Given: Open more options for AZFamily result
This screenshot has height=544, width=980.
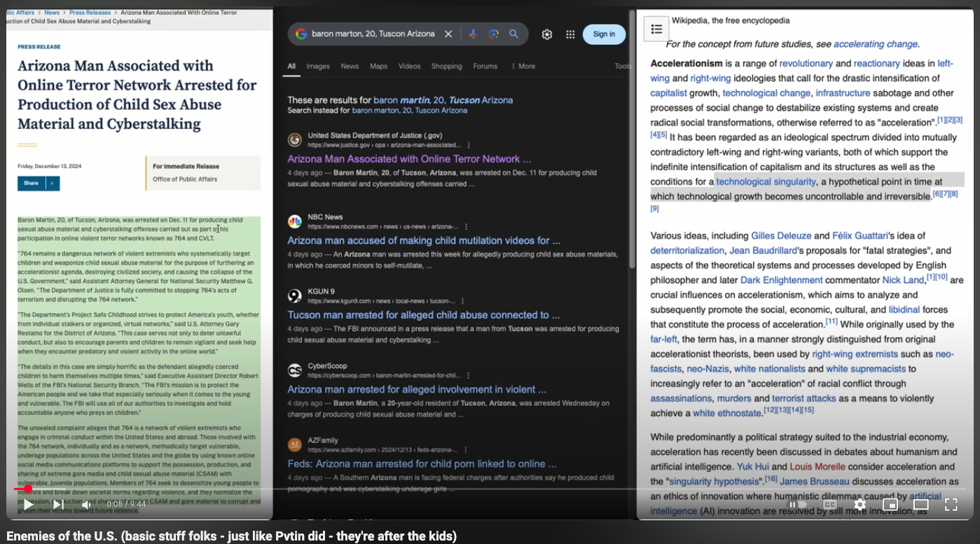Looking at the screenshot, I should (x=466, y=449).
